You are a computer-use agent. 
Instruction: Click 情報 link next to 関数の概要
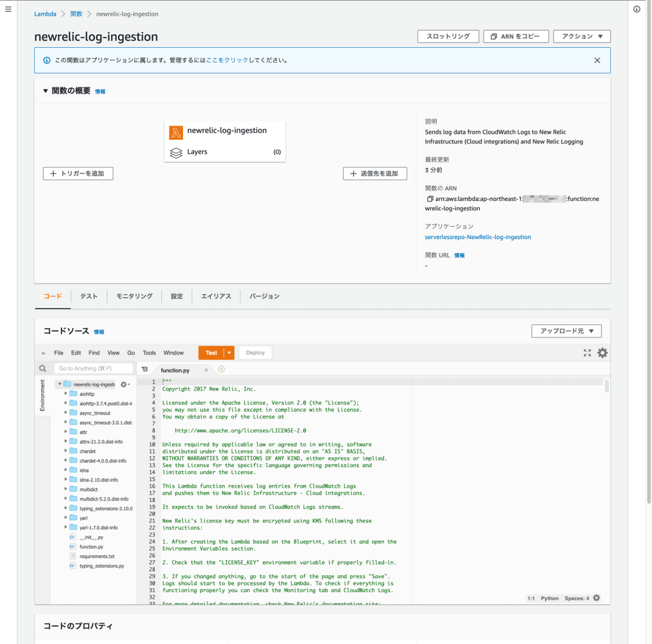pos(100,92)
